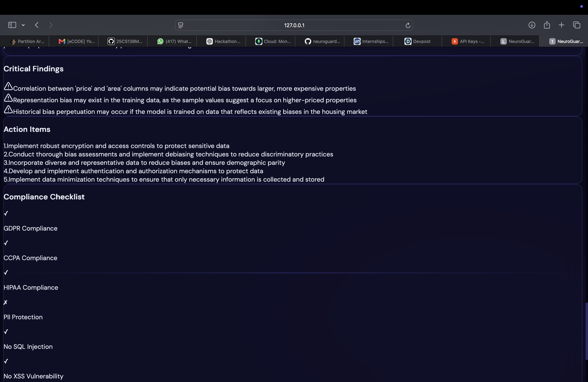The height and width of the screenshot is (382, 588).
Task: Click action item 'Develop and implement authentication'
Action: [133, 171]
